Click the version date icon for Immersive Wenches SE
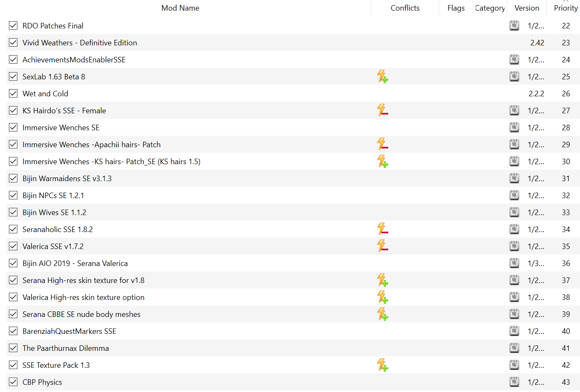 (514, 127)
